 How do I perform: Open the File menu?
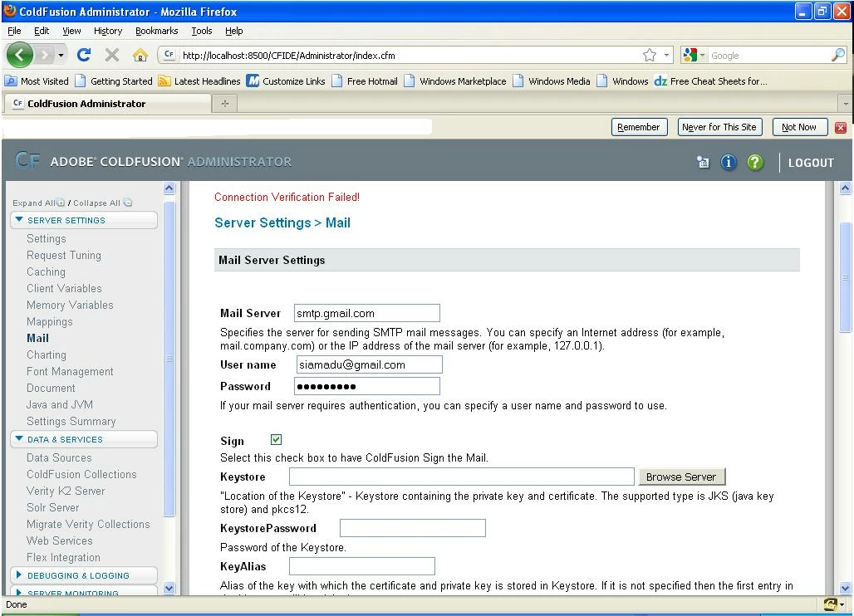click(14, 31)
